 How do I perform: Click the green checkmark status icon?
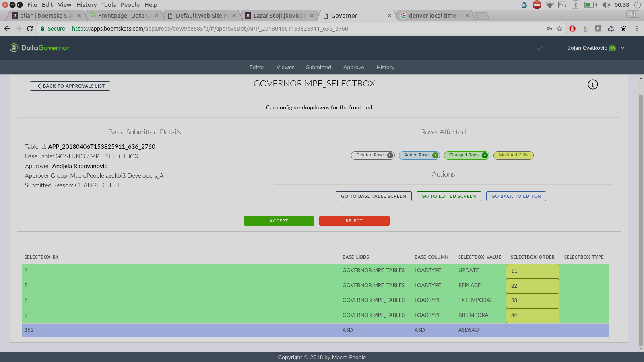(540, 48)
